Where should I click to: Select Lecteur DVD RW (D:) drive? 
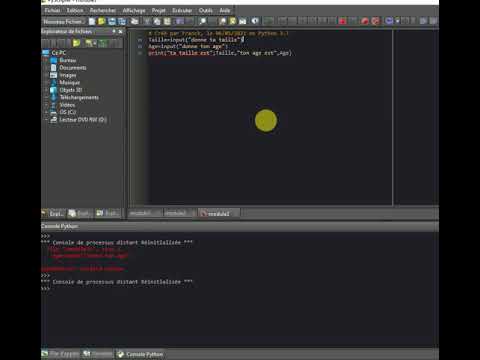click(83, 119)
